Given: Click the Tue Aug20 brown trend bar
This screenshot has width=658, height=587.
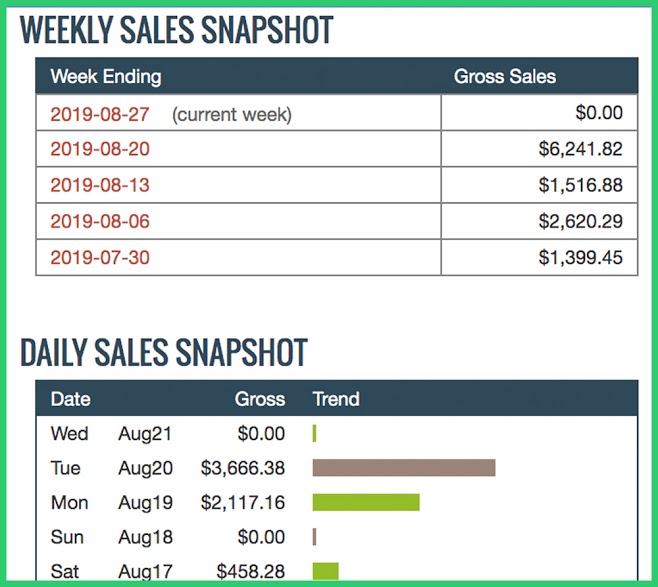Looking at the screenshot, I should (x=404, y=468).
